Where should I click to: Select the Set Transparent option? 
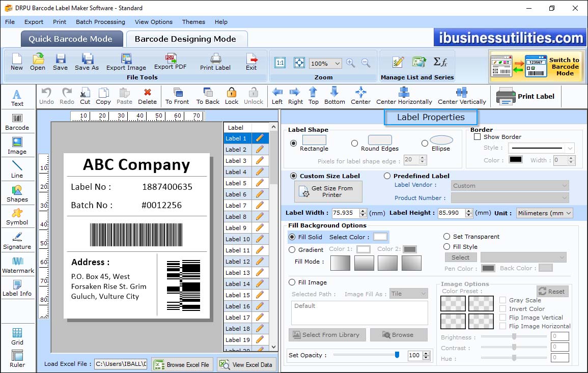[x=446, y=237]
